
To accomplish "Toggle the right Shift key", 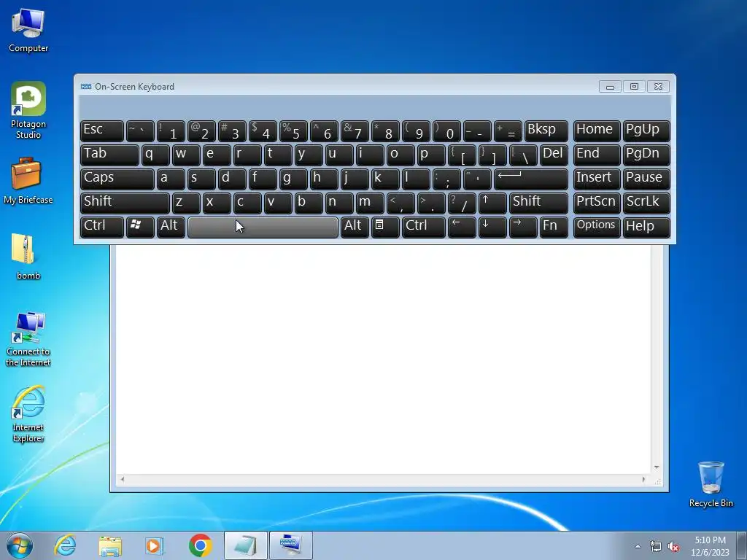I will 539,203.
